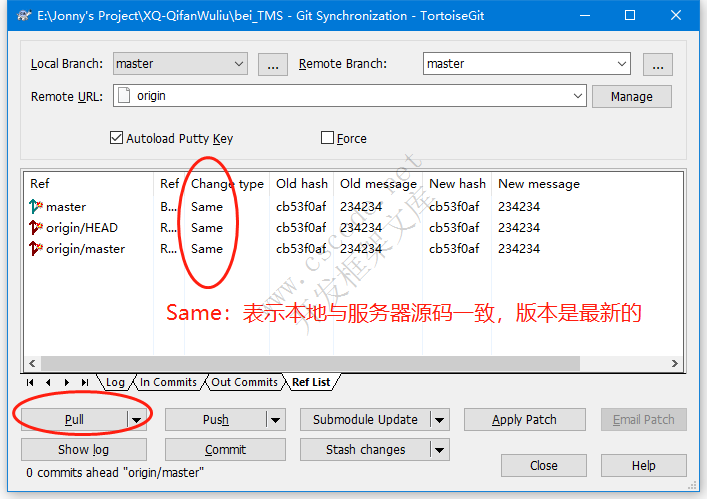The width and height of the screenshot is (707, 499).
Task: Click the Commit button
Action: [x=225, y=450]
